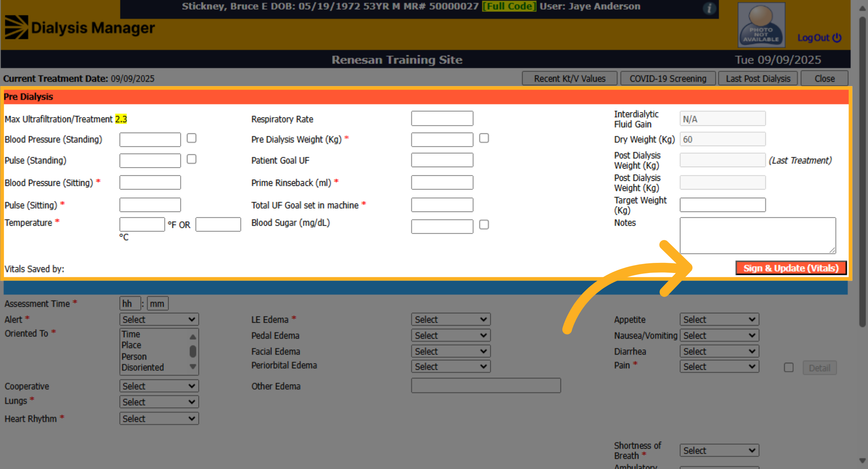Viewport: 868px width, 469px height.
Task: Open Recent Kt/V Values
Action: coord(570,78)
